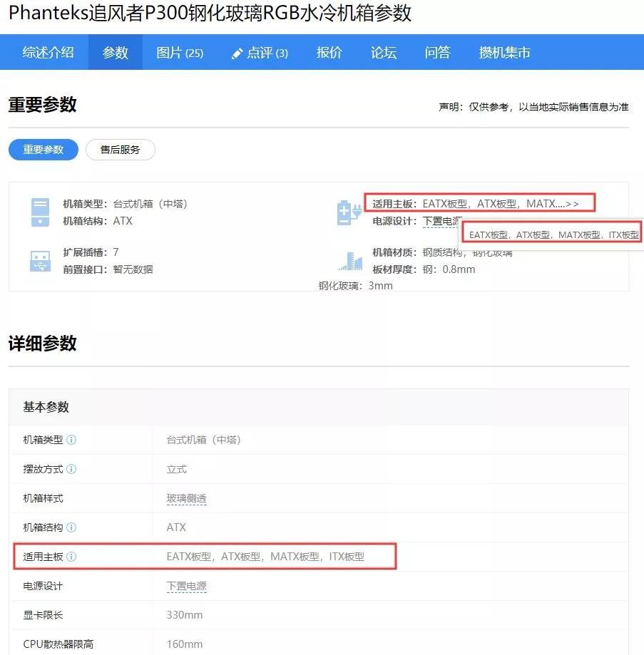Click the info icon next to 机箱类型
Screen dimensions: 644x655
pyautogui.click(x=71, y=440)
